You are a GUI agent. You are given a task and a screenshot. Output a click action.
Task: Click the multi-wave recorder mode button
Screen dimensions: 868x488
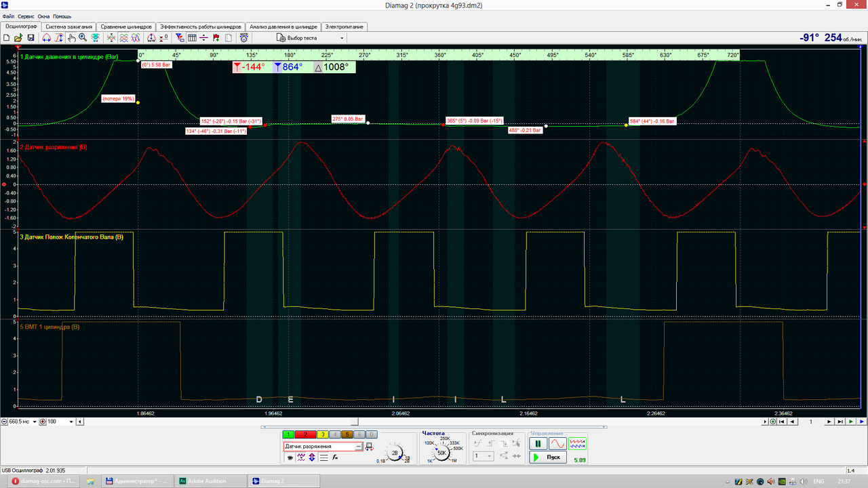(x=577, y=444)
